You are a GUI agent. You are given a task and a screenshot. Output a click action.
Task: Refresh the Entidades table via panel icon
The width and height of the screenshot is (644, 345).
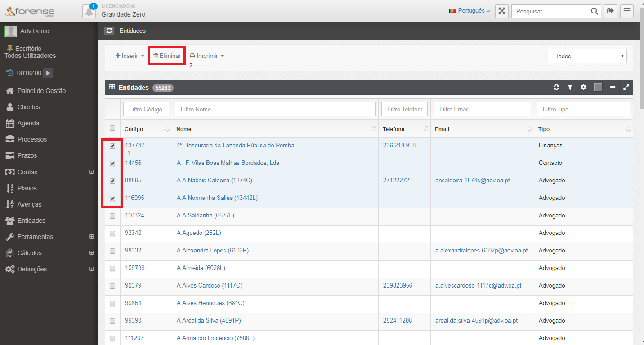(x=557, y=87)
